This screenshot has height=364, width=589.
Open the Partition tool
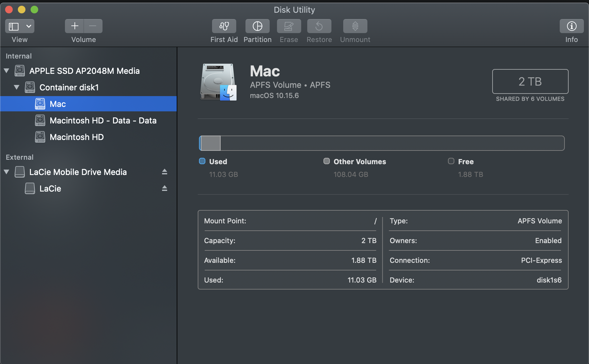[x=257, y=26]
